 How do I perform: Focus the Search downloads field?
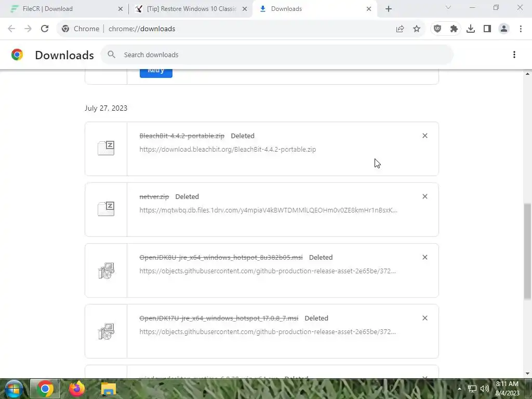pyautogui.click(x=277, y=55)
